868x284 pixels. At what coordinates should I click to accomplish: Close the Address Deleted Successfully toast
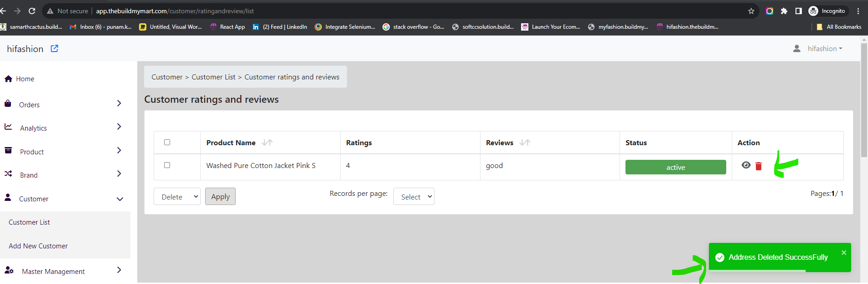coord(844,252)
